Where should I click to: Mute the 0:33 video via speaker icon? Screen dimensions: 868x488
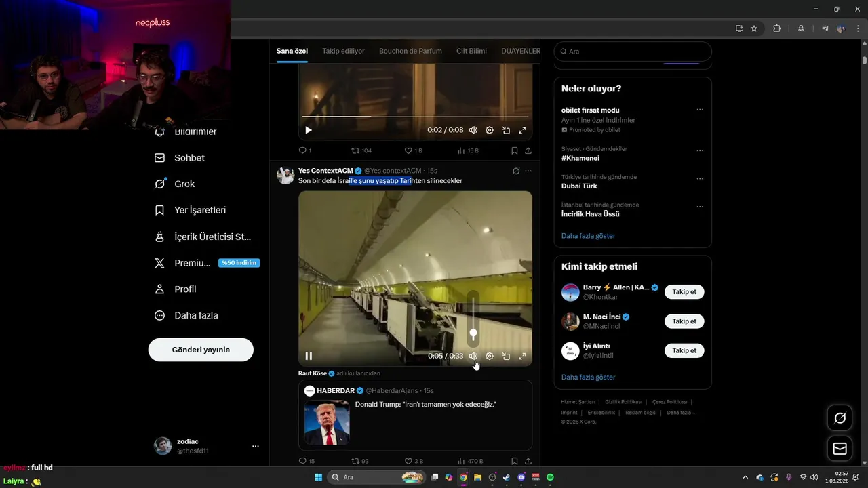point(473,356)
